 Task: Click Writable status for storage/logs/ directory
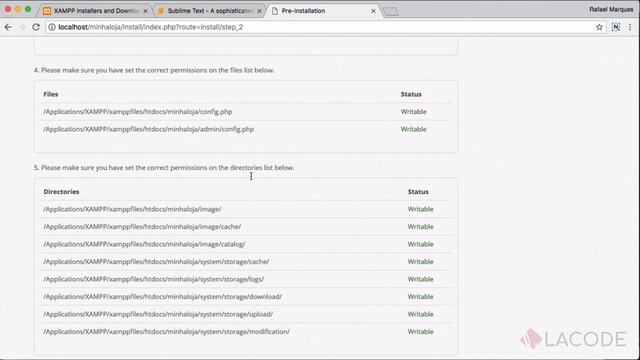click(420, 279)
